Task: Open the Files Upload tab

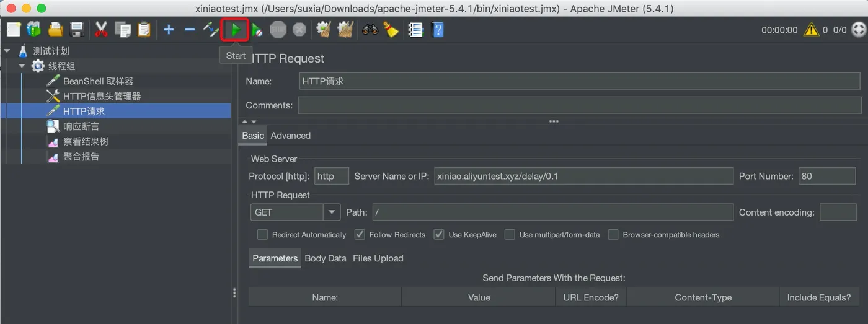Action: tap(378, 258)
